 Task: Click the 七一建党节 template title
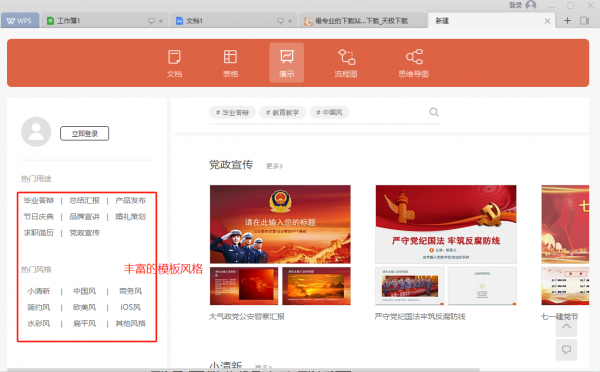(x=559, y=317)
